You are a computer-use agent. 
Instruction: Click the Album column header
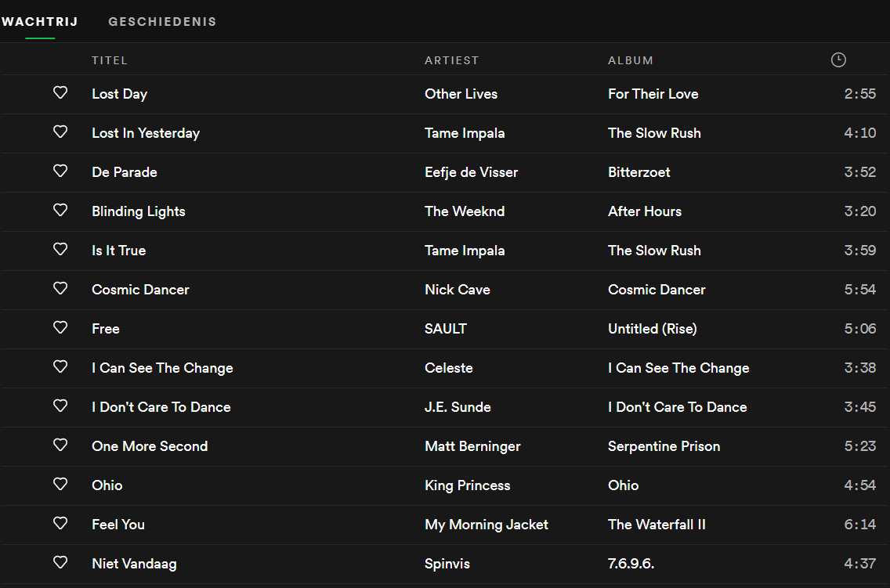(x=631, y=60)
